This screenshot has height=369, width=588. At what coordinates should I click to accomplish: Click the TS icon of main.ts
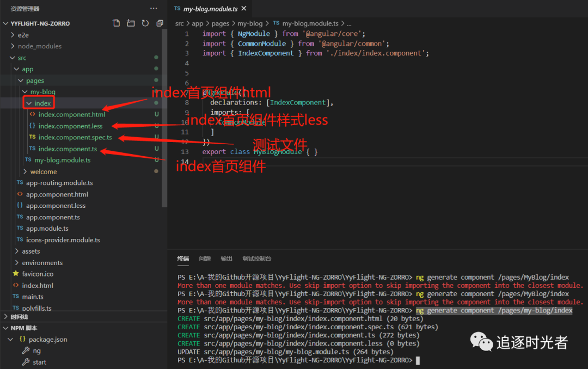tap(16, 296)
